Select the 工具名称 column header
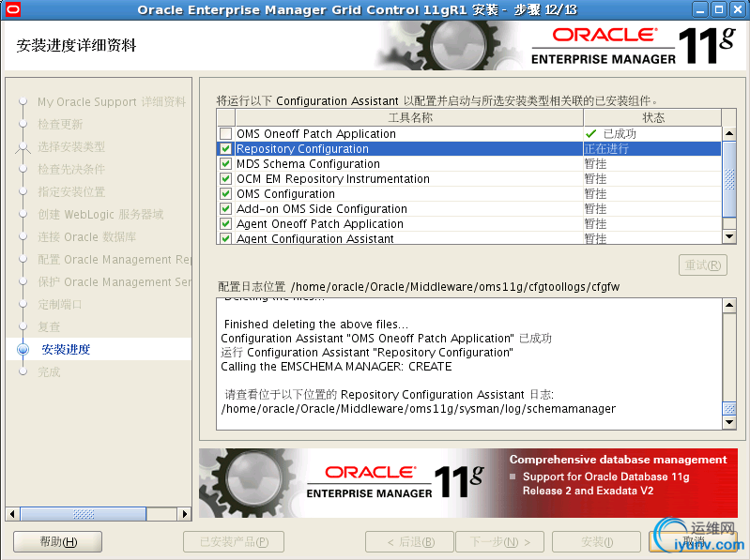750x560 pixels. point(409,117)
